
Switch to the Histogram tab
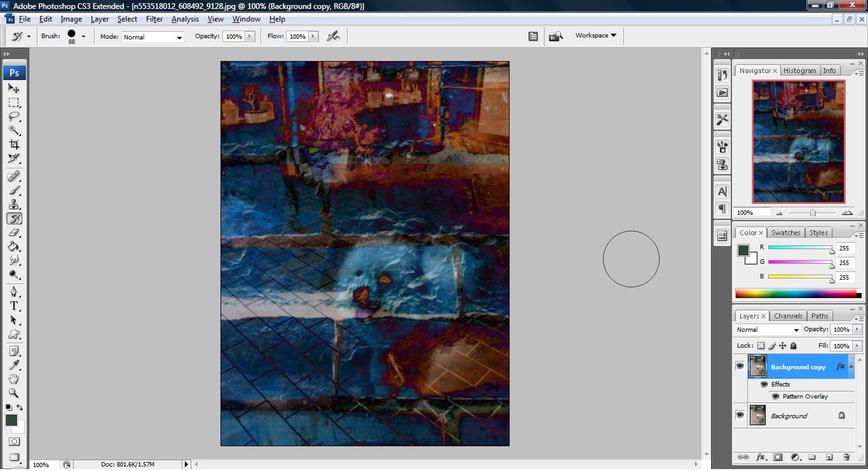click(799, 71)
